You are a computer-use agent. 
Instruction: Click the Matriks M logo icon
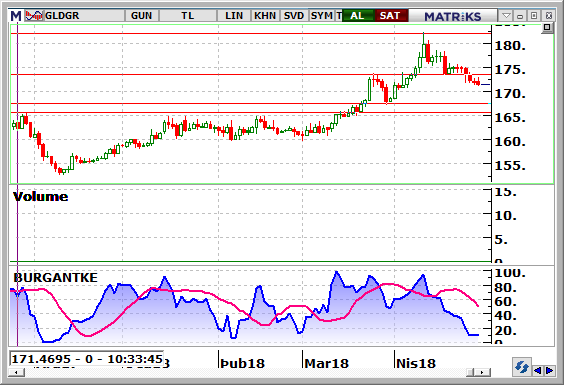pyautogui.click(x=16, y=16)
